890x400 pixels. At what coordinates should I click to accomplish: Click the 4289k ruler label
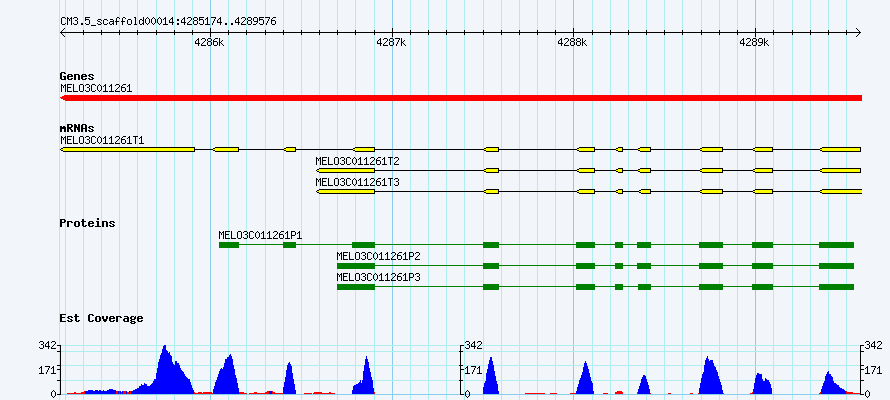tap(754, 43)
